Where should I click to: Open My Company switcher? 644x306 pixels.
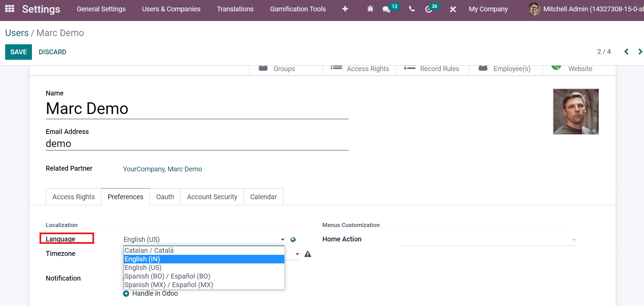(488, 9)
